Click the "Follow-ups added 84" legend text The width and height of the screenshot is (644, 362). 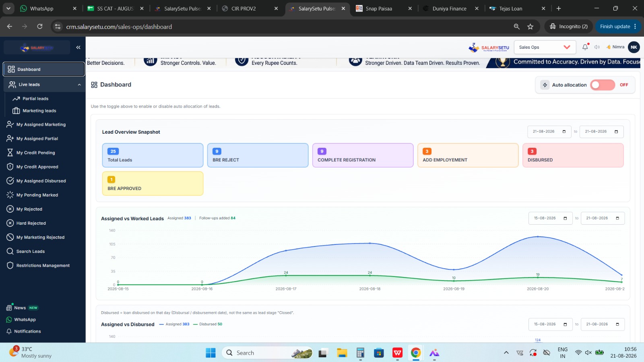pyautogui.click(x=217, y=218)
